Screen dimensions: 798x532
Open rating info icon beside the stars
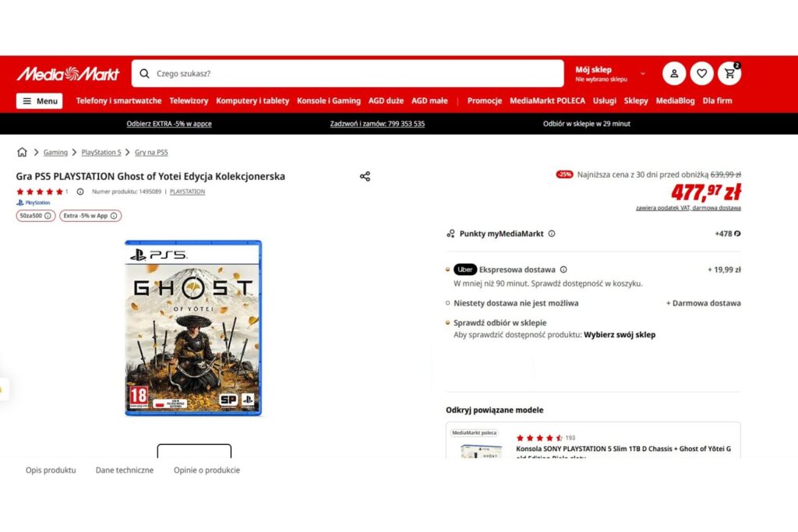coord(80,192)
